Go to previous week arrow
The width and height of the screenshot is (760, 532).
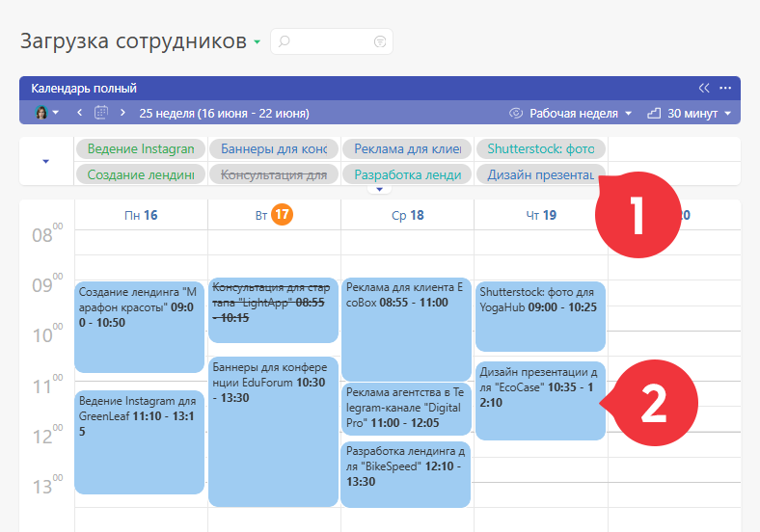(79, 113)
